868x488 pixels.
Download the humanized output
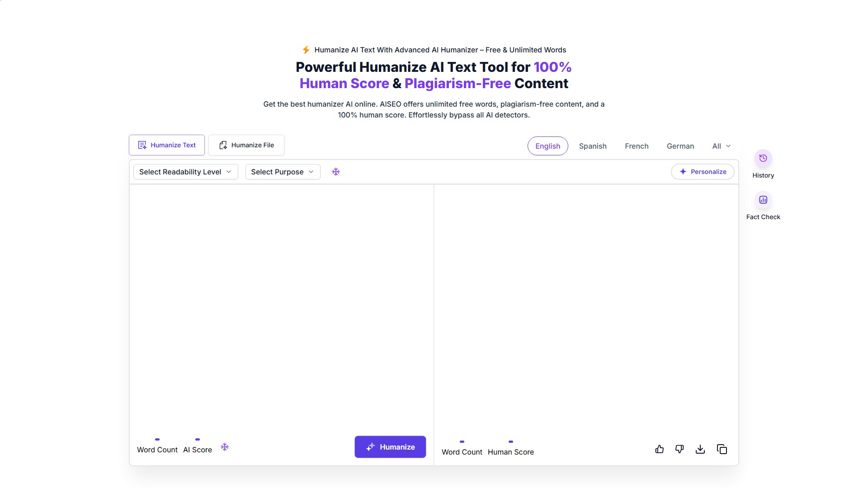coord(700,449)
